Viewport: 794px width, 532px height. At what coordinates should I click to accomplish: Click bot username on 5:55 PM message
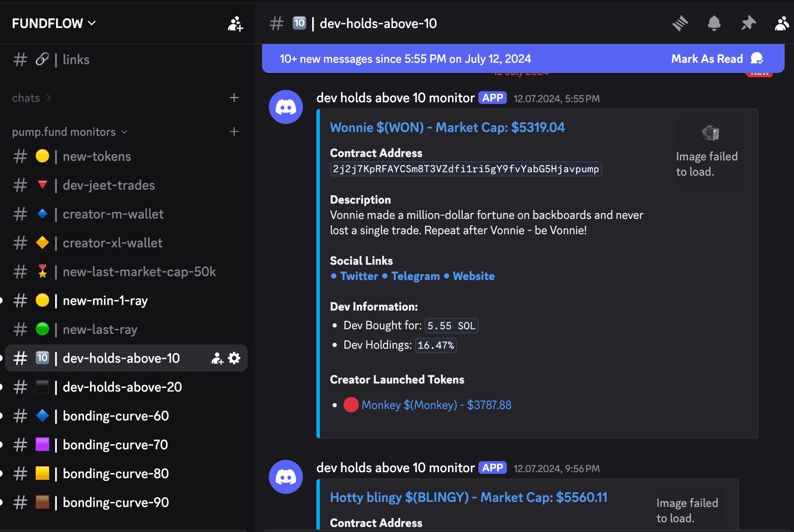pyautogui.click(x=395, y=98)
